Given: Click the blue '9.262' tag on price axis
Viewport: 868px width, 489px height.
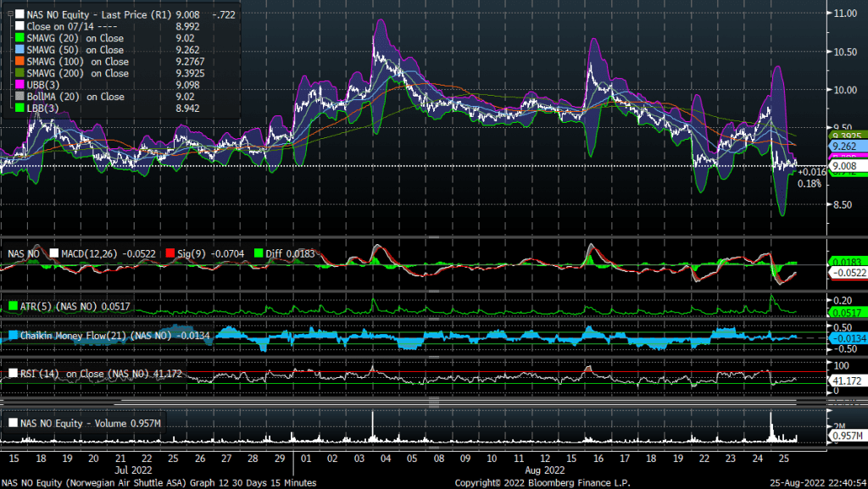Looking at the screenshot, I should point(847,146).
